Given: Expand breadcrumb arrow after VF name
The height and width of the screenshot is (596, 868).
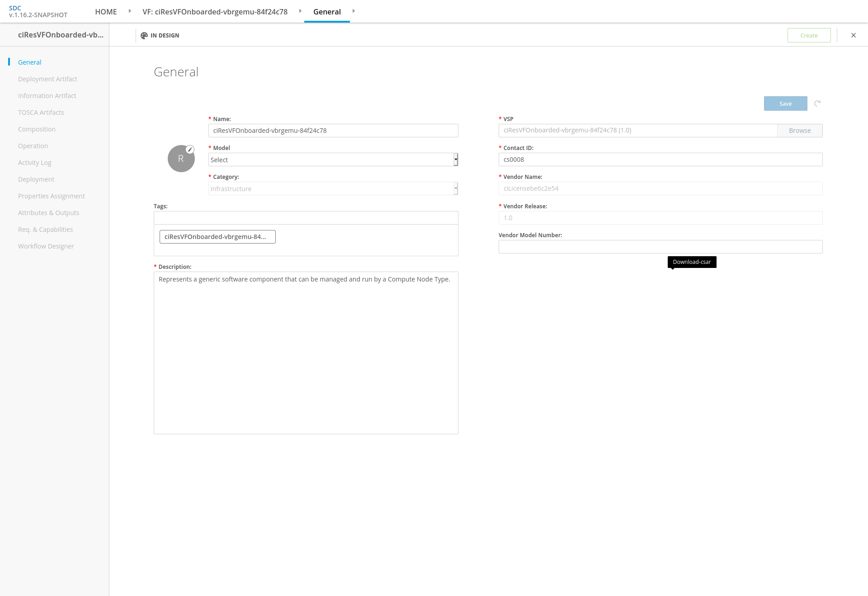Looking at the screenshot, I should [x=300, y=11].
